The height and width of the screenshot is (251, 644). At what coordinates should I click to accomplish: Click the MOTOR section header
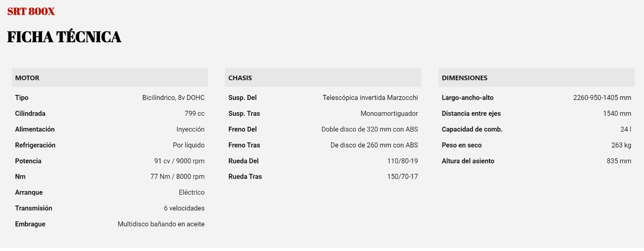pyautogui.click(x=109, y=78)
